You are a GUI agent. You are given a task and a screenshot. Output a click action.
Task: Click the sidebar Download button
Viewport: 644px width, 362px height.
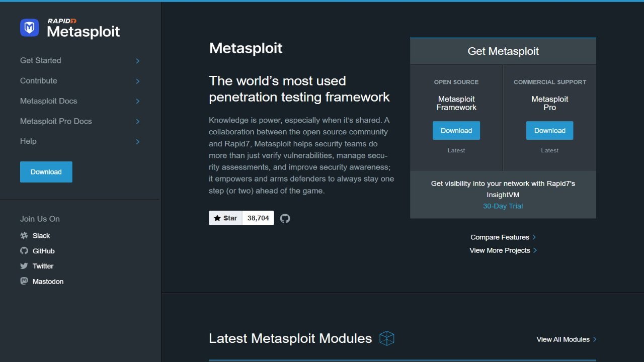(46, 172)
